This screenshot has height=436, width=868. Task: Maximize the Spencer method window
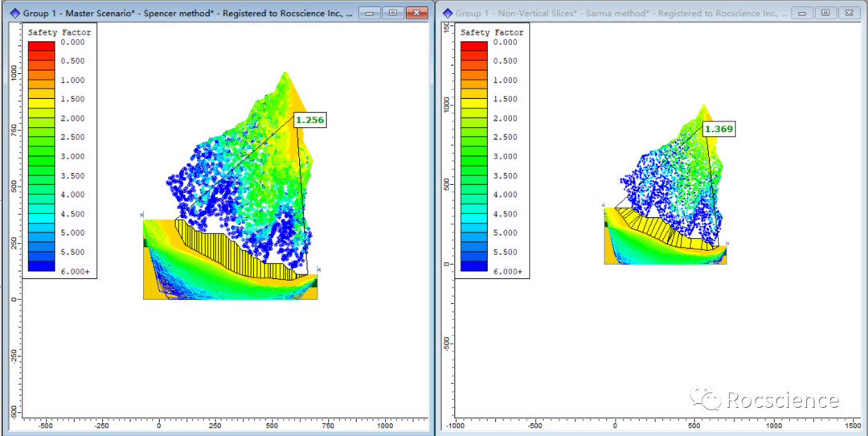tap(392, 13)
